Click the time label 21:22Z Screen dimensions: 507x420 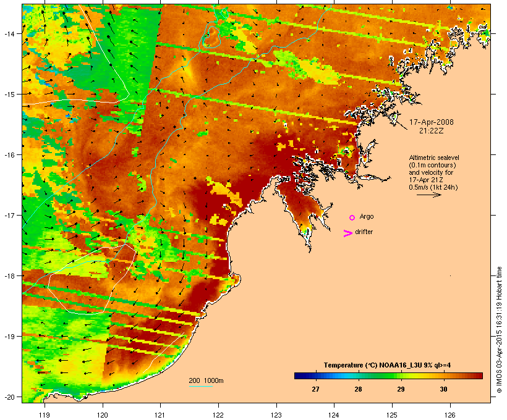[x=432, y=131]
